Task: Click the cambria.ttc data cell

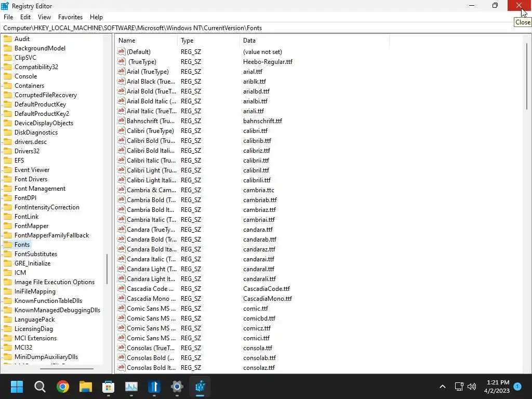Action: click(259, 190)
